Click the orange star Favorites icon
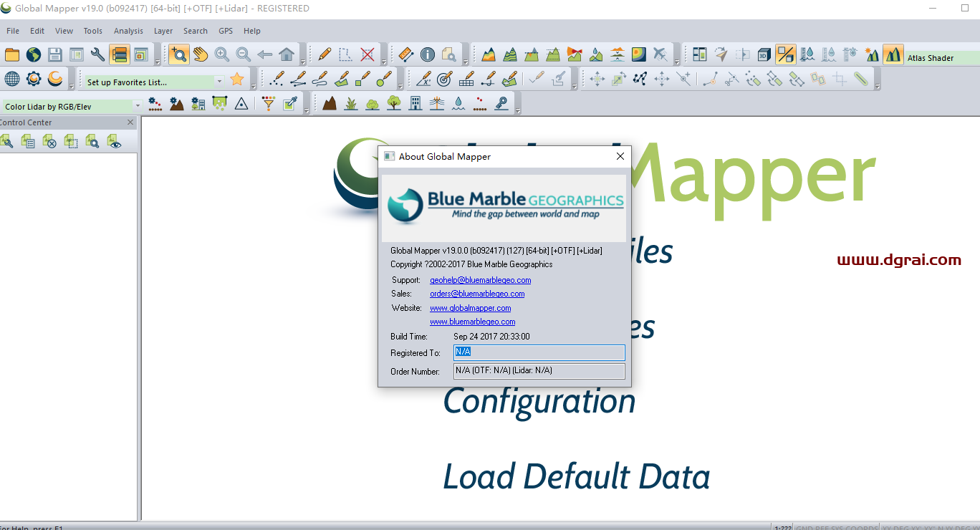Viewport: 980px width, 530px height. click(x=237, y=79)
